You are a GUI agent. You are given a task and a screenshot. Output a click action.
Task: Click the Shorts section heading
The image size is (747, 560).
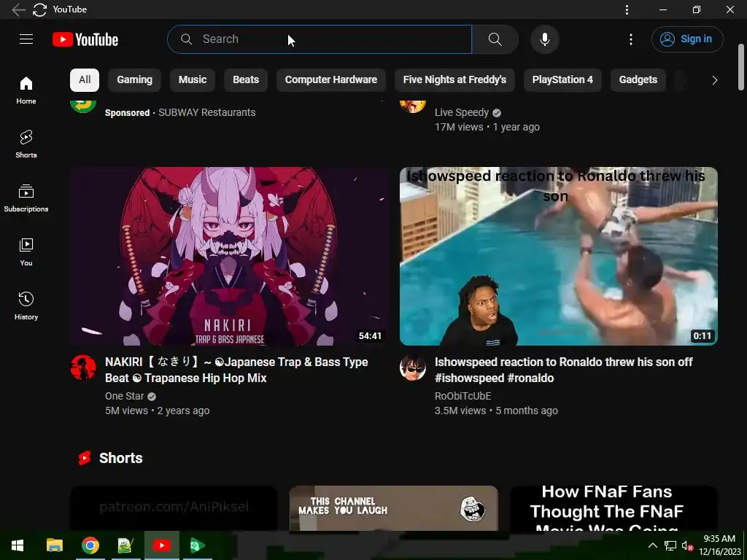(120, 458)
